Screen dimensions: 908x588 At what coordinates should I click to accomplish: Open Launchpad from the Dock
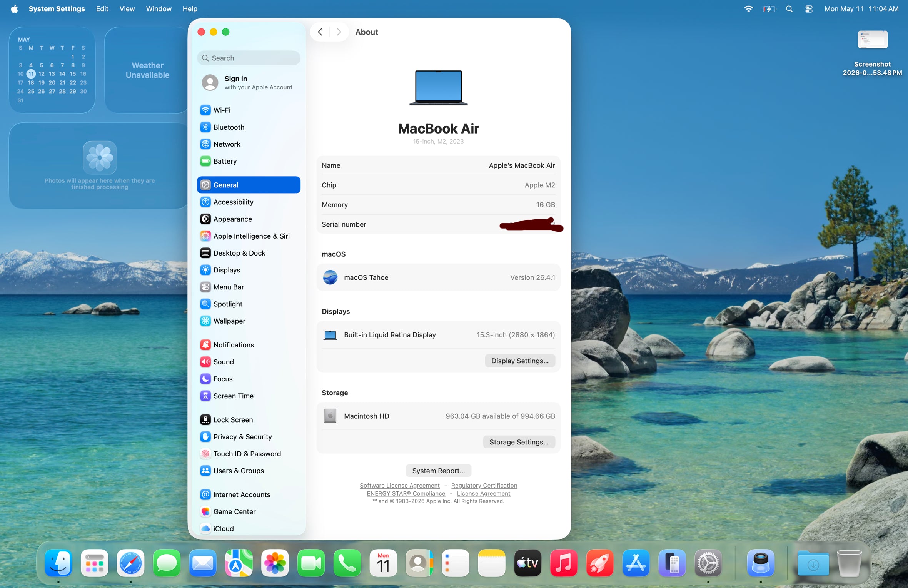click(x=95, y=563)
